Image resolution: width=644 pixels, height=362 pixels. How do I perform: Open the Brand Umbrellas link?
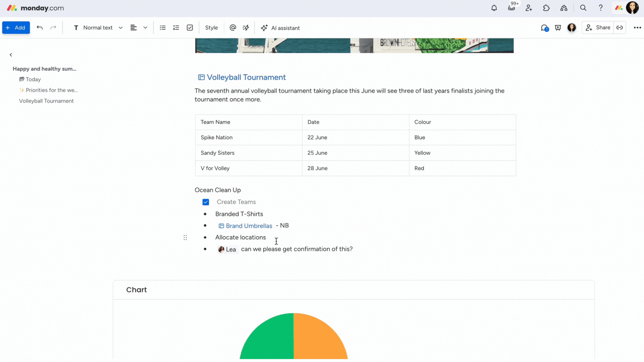point(246,226)
